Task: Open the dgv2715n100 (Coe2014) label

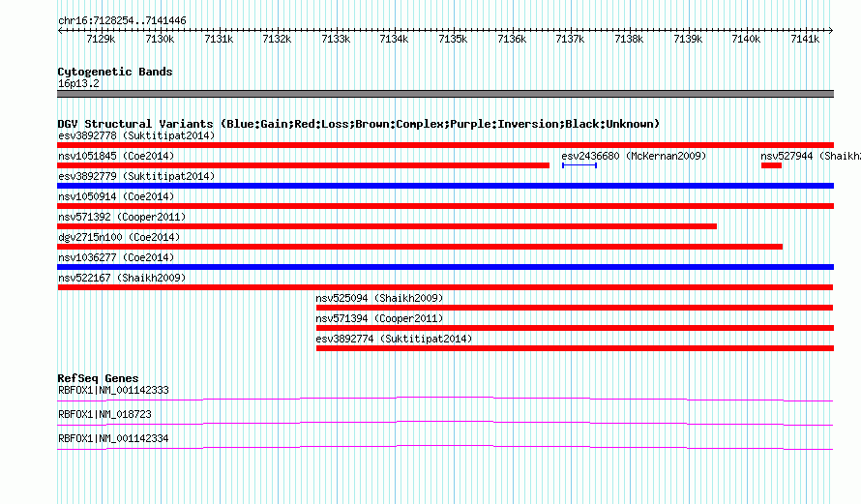Action: pyautogui.click(x=119, y=237)
